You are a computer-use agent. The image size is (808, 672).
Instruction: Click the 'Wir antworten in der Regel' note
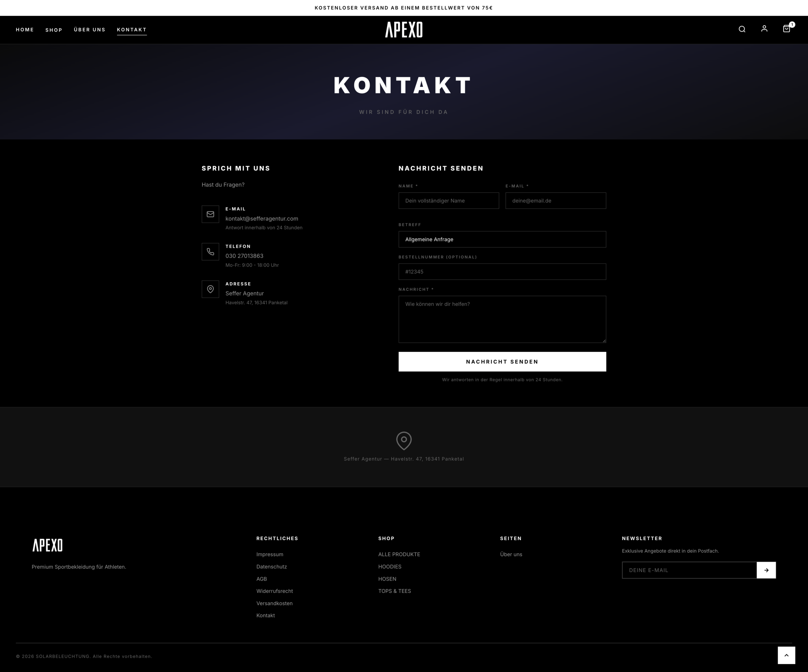click(502, 379)
